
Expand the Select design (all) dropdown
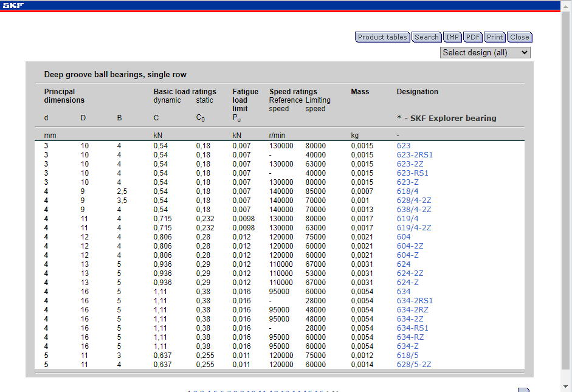pyautogui.click(x=485, y=53)
